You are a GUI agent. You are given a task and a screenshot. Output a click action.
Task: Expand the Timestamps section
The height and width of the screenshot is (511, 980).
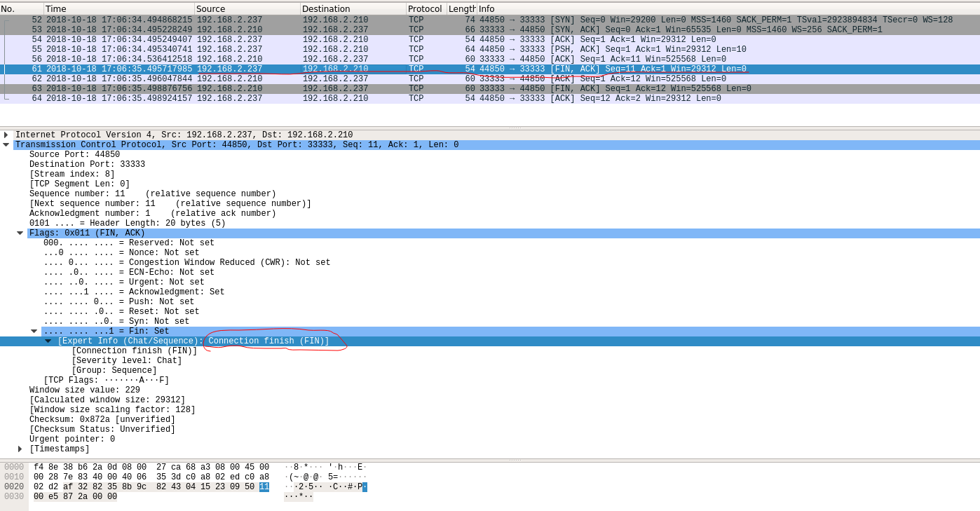pyautogui.click(x=20, y=449)
